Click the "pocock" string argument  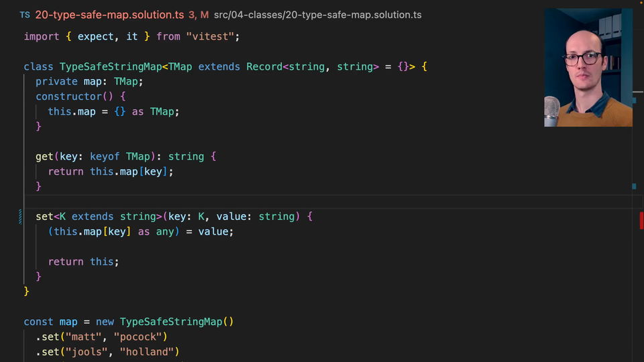(x=140, y=337)
